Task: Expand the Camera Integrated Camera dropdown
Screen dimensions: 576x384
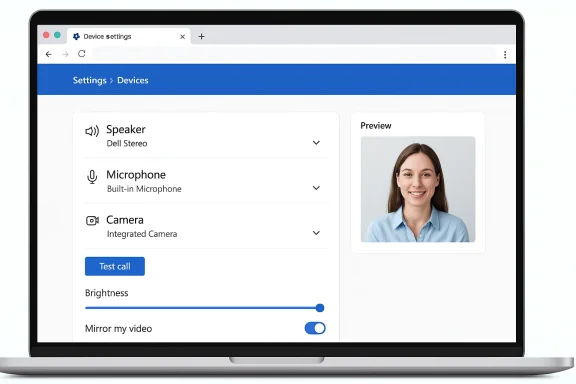Action: click(316, 233)
